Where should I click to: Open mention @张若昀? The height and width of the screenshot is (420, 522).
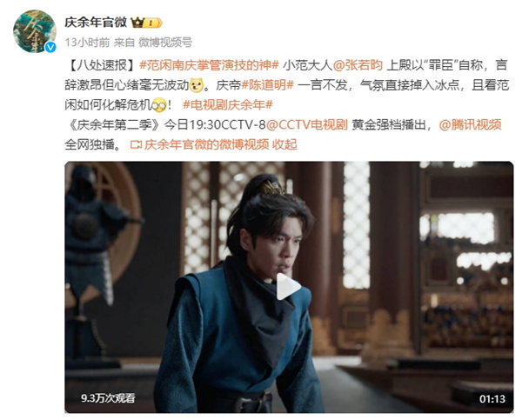pyautogui.click(x=358, y=65)
